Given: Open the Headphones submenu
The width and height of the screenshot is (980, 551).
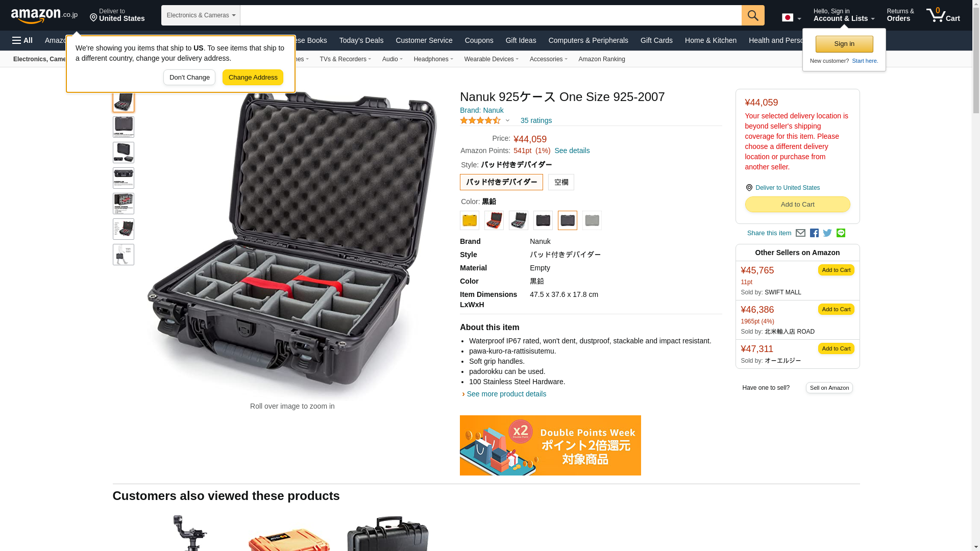Looking at the screenshot, I should [433, 59].
